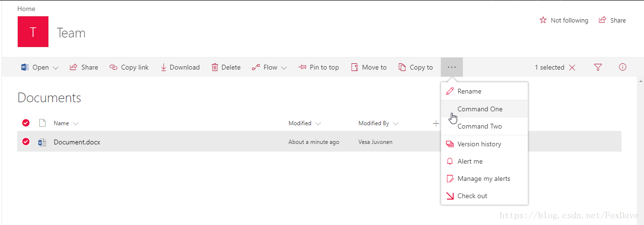Image resolution: width=644 pixels, height=225 pixels.
Task: Open the details pane info icon
Action: click(x=622, y=67)
